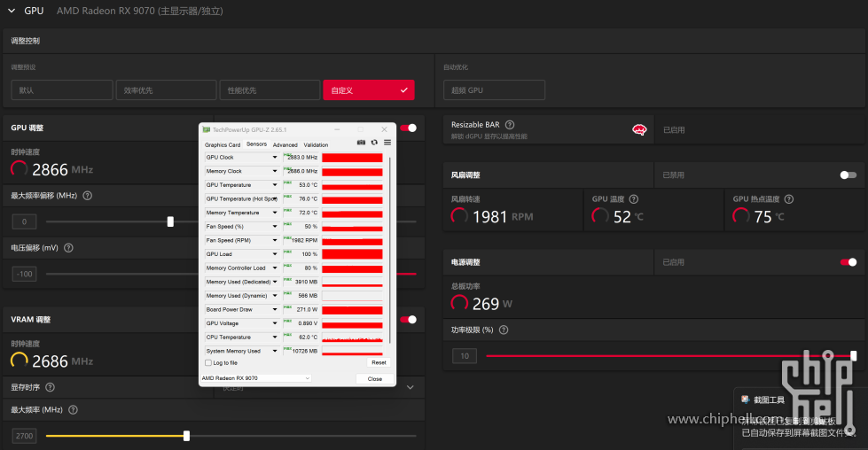Screen dimensions: 868x450
Task: Click the GPU-Z sensors vertical scrollbar
Action: click(390, 250)
